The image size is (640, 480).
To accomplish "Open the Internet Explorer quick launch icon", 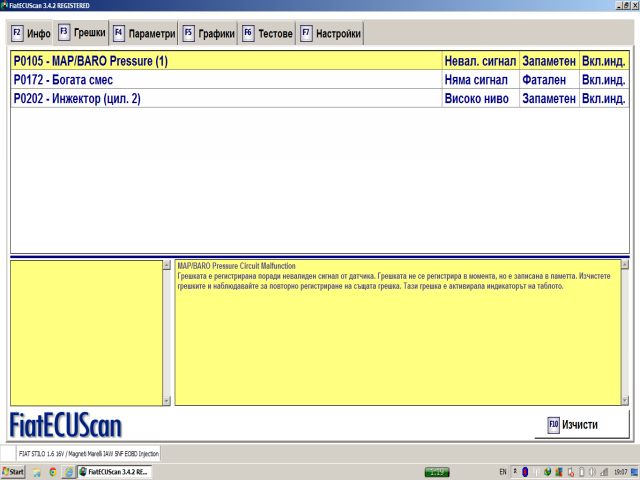I will coord(69,472).
